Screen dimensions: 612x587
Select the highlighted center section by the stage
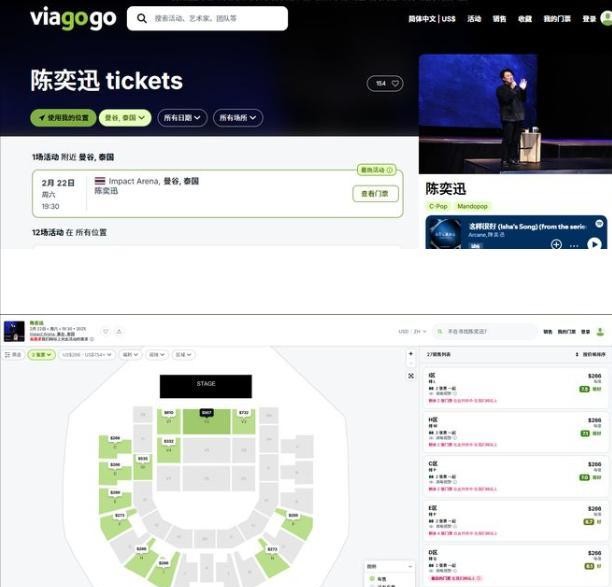click(206, 422)
